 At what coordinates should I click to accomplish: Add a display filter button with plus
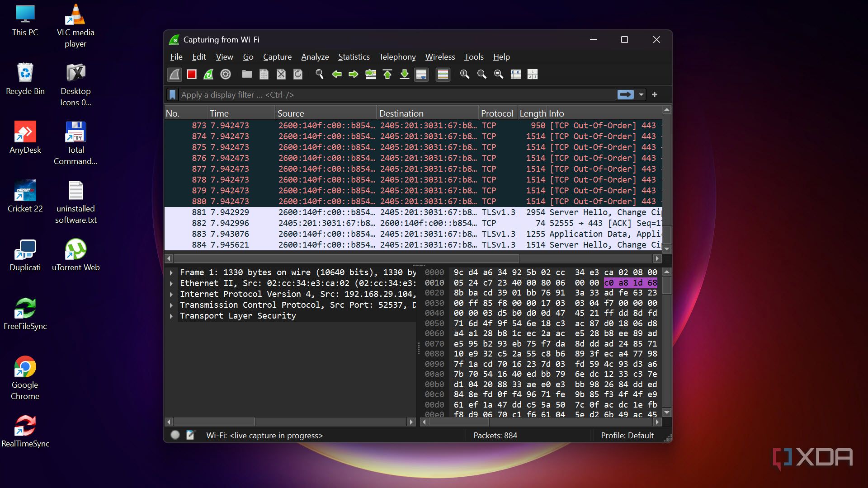tap(655, 94)
